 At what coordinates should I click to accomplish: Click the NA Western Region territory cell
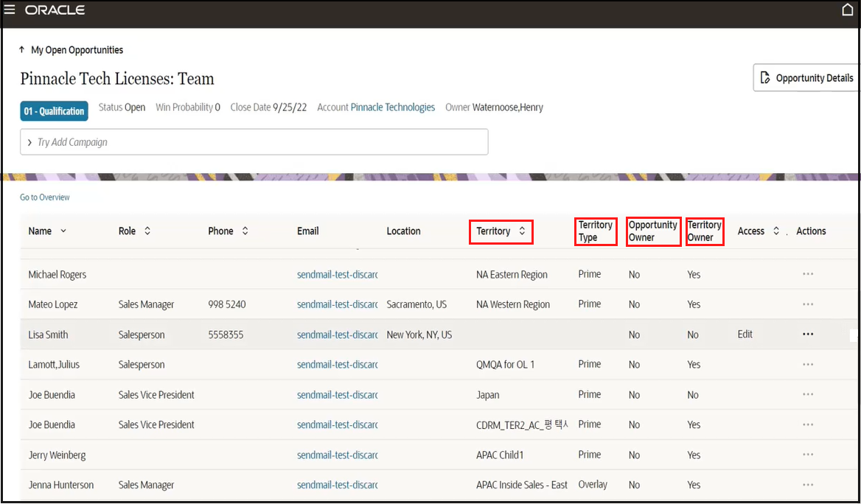point(513,304)
